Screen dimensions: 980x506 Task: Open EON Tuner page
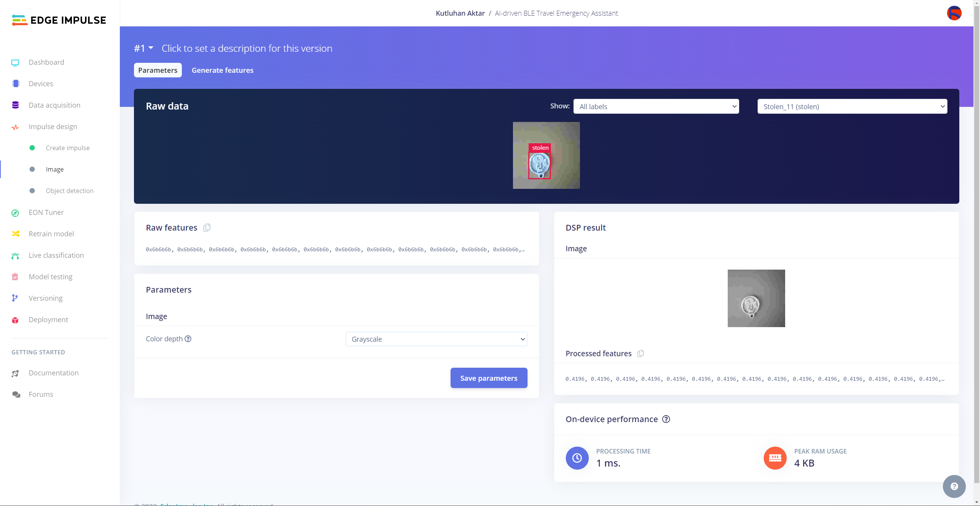(x=46, y=212)
